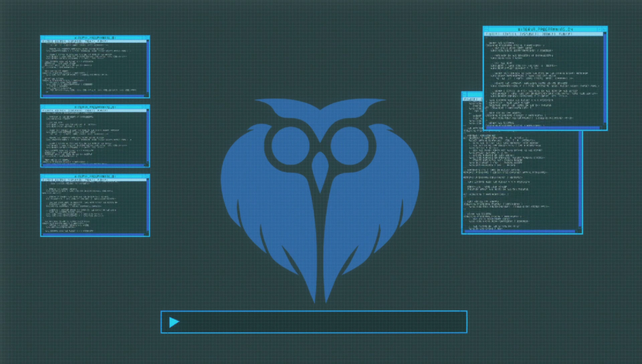The height and width of the screenshot is (364, 642).
Task: Open Edit menu in MINERVA_PROGRAMMING_04 window
Action: point(510,34)
